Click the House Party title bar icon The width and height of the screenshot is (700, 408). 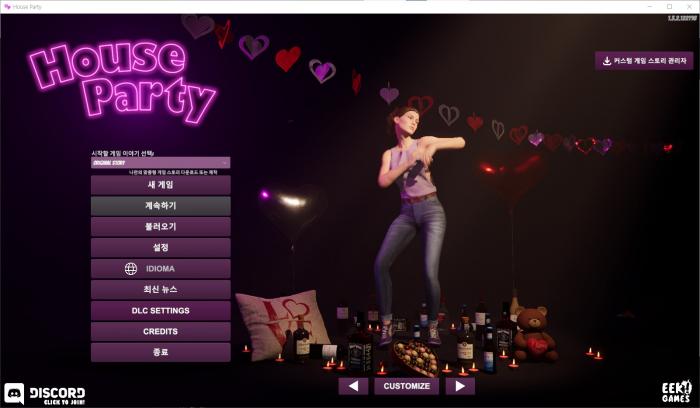(x=7, y=7)
